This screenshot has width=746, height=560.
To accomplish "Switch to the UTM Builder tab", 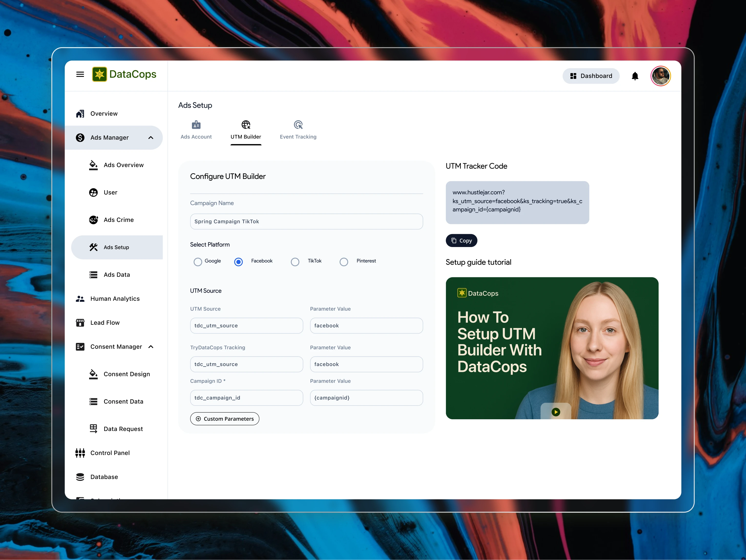I will point(246,130).
